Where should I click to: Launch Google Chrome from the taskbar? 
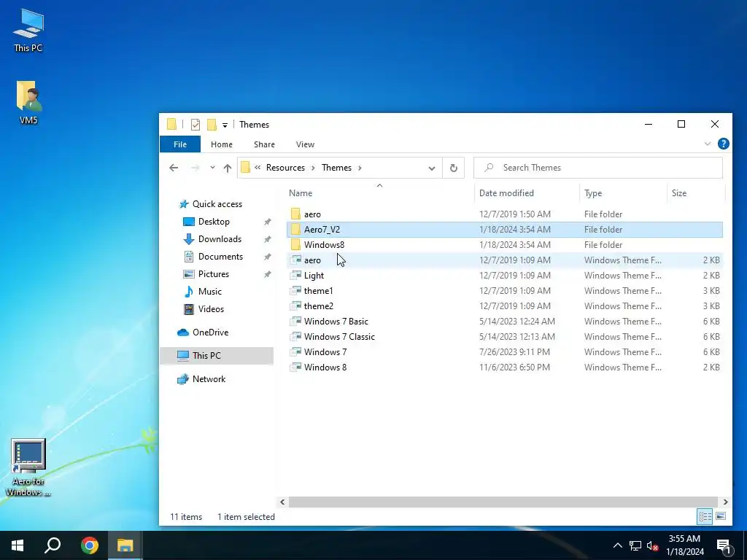pos(89,545)
